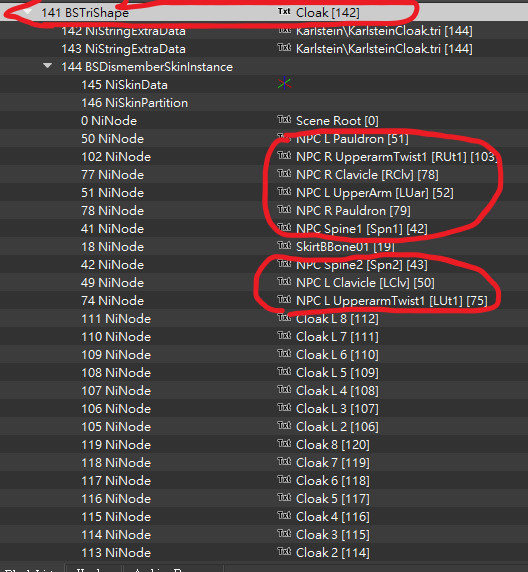
Task: Click the Txt icon beside NPC L Clavicle [LClv]
Action: click(x=284, y=281)
